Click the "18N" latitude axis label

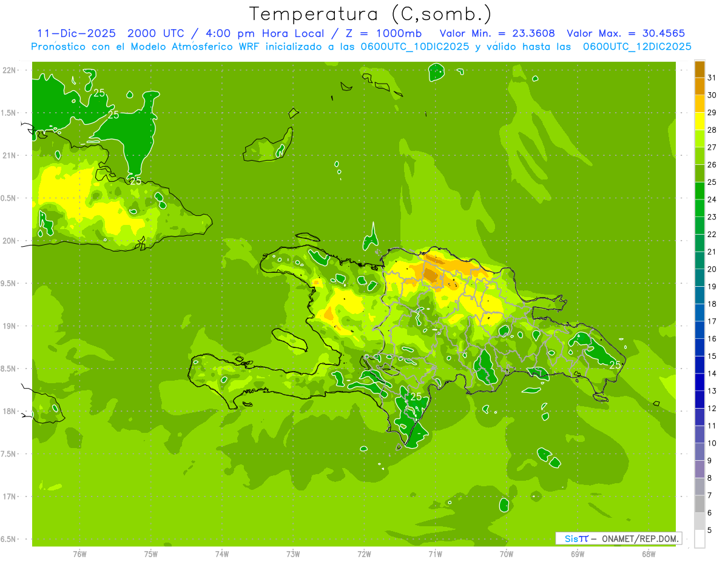point(10,411)
